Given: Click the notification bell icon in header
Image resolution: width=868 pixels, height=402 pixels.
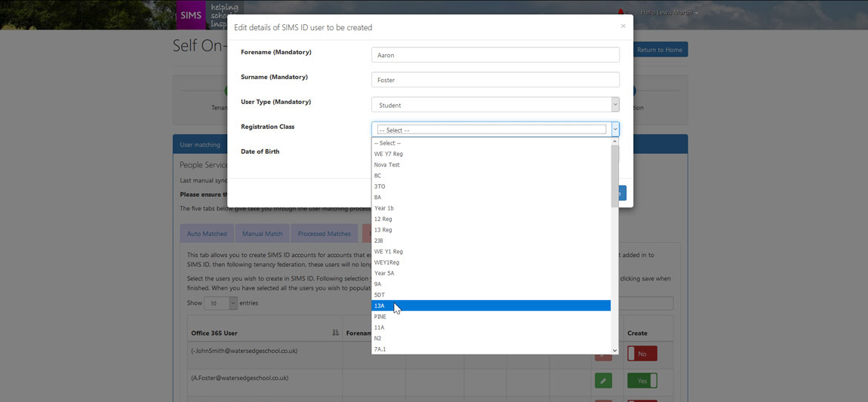Looking at the screenshot, I should click(x=621, y=12).
